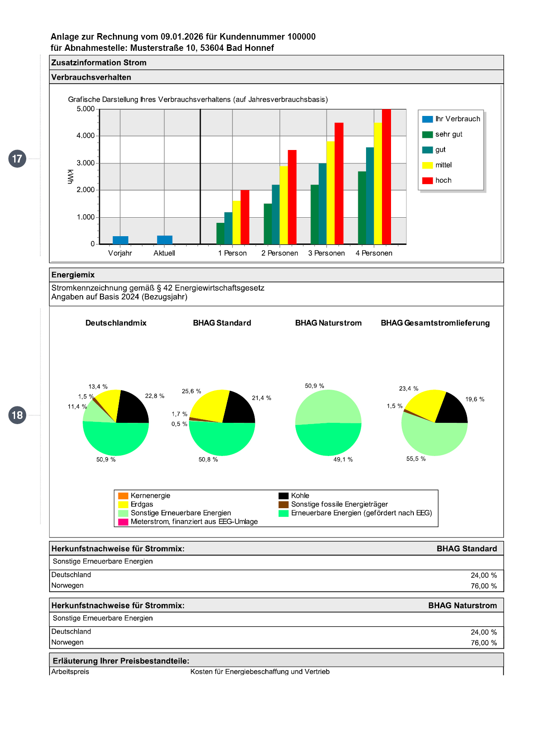Viewport: 534px width, 756px height.
Task: Click the 'Zusatzinformation Strom' heading
Action: [99, 62]
